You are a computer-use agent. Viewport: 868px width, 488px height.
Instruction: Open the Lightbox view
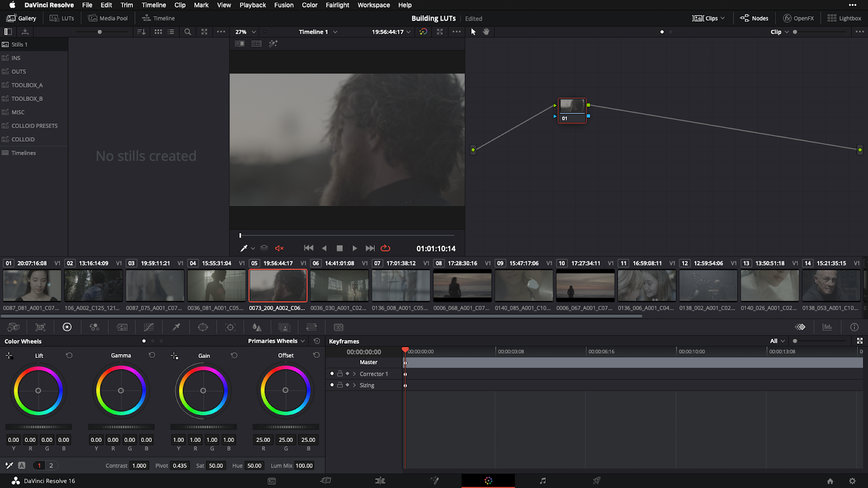(x=844, y=18)
